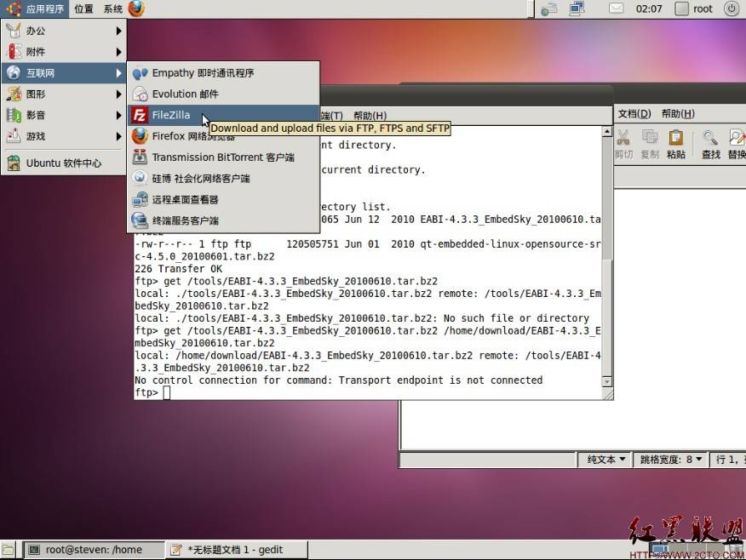Click the power/shutdown icon in the panel
The width and height of the screenshot is (746, 560).
[x=732, y=9]
